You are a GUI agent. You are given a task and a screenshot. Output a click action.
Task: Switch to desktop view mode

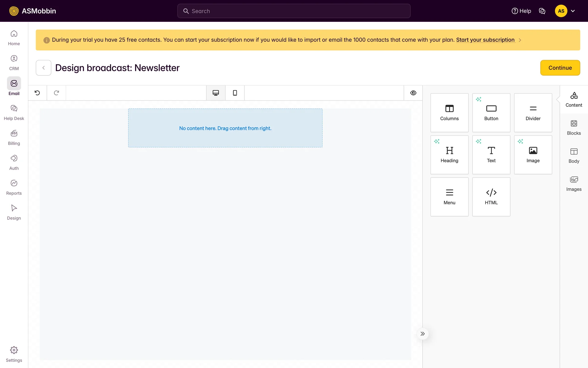tap(216, 93)
